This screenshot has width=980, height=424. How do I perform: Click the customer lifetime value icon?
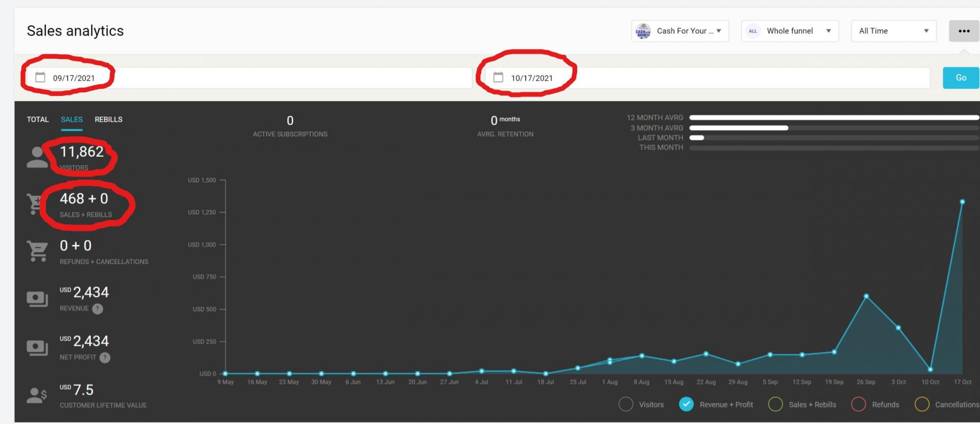[37, 396]
